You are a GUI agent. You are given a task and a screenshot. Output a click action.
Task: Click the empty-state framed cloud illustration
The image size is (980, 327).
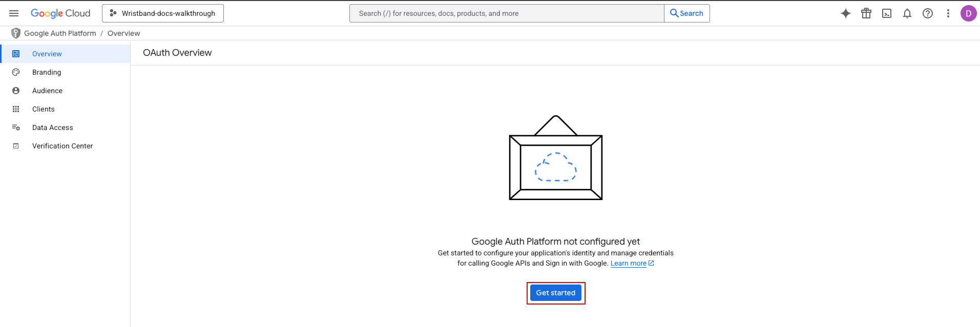(x=556, y=158)
